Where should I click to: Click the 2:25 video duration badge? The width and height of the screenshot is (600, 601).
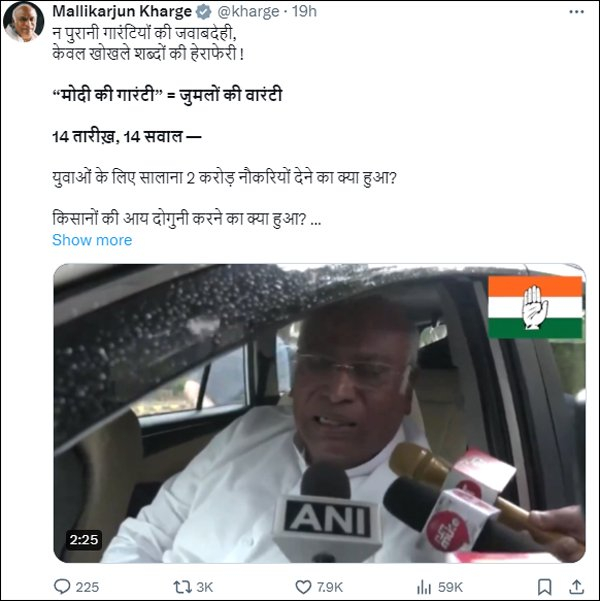[84, 540]
